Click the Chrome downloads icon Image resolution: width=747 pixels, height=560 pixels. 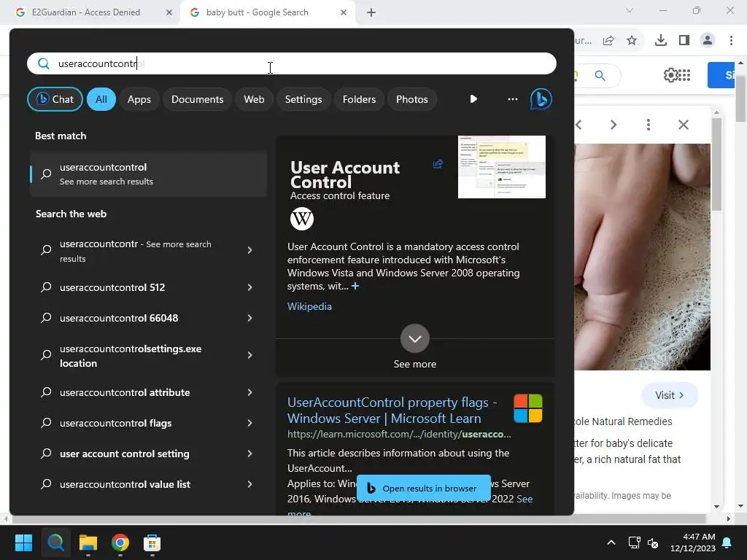[661, 41]
